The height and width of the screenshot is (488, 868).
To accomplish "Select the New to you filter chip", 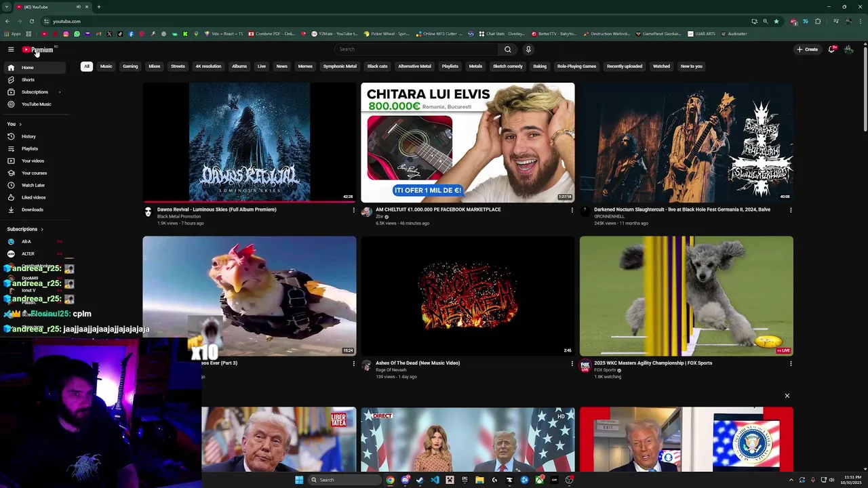I will click(692, 66).
